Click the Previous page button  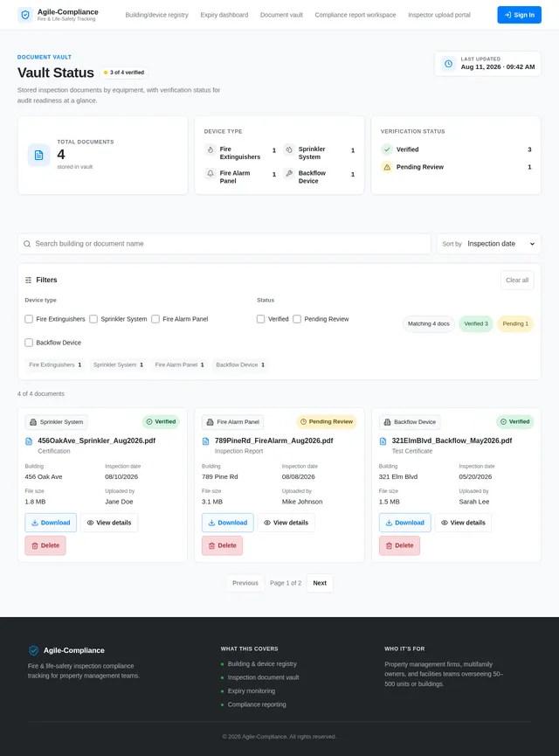[x=245, y=583]
